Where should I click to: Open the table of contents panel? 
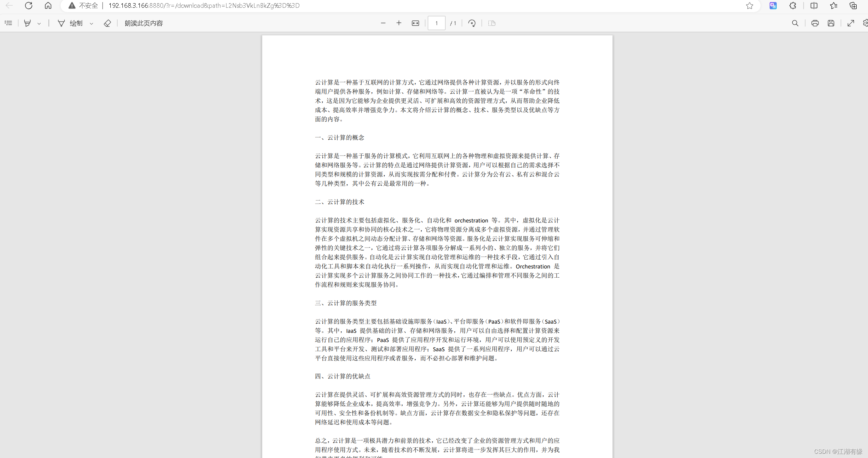[8, 23]
